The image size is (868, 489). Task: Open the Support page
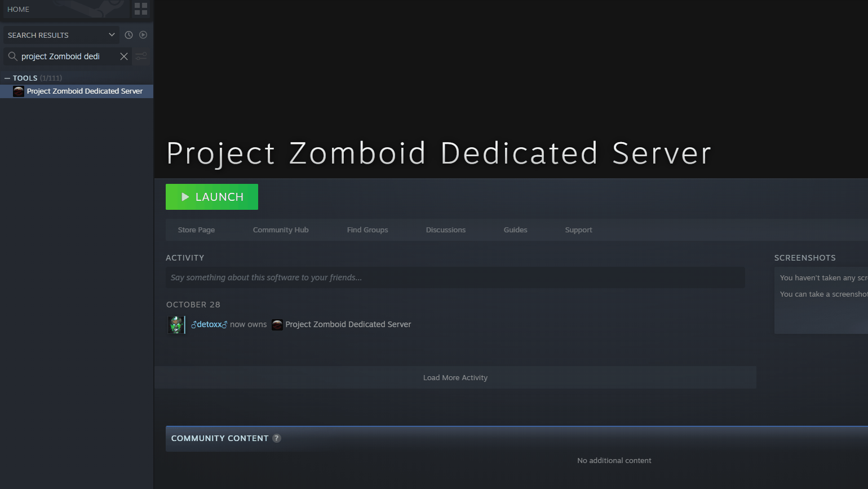click(578, 230)
